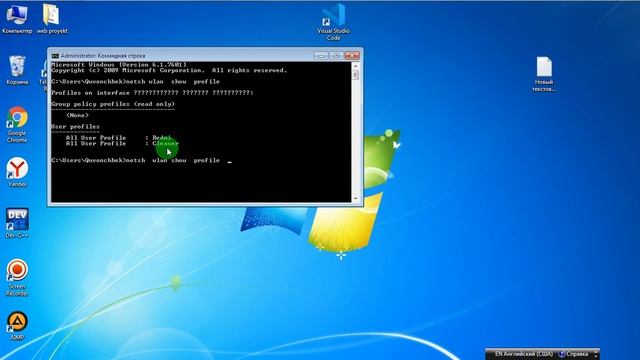The image size is (640, 360).
Task: Open the AIMP player shortcut
Action: tap(17, 326)
